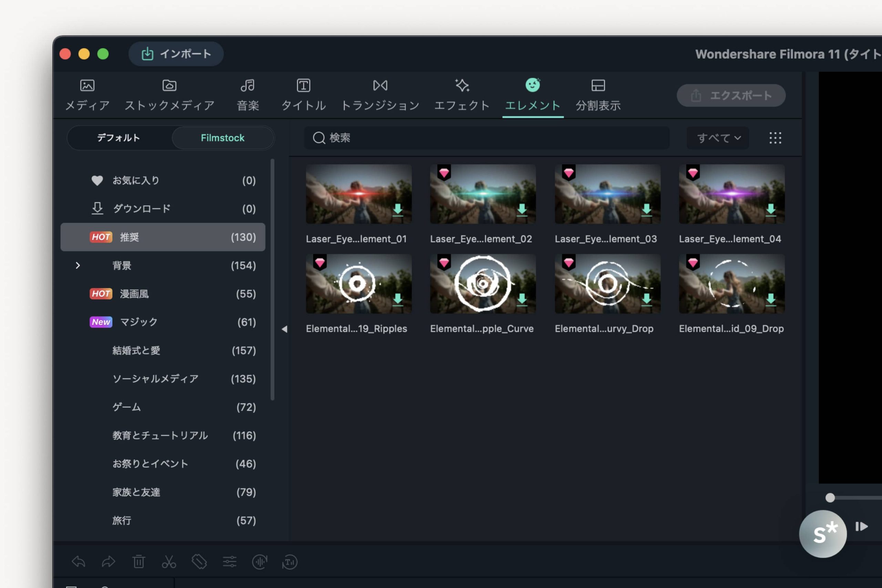Download Laser_Eye...lement_03 via arrow icon
The width and height of the screenshot is (882, 588).
[646, 210]
